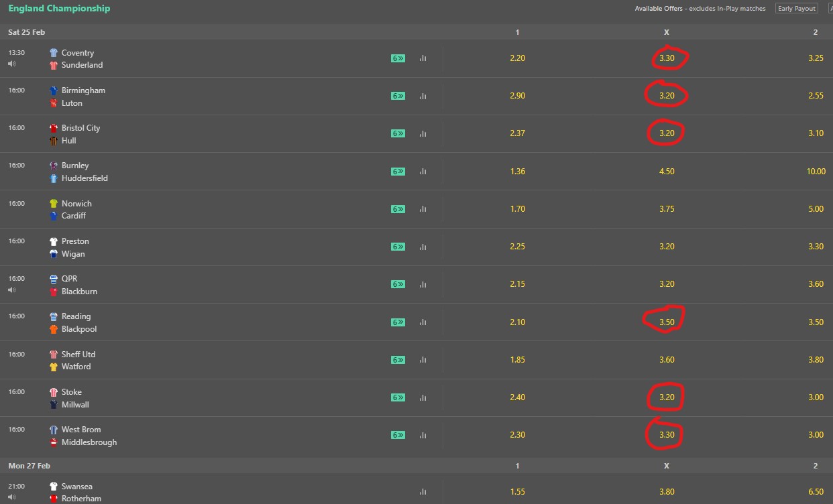
Task: Click green 6 more-markets badge for Stoke match
Action: tap(398, 397)
